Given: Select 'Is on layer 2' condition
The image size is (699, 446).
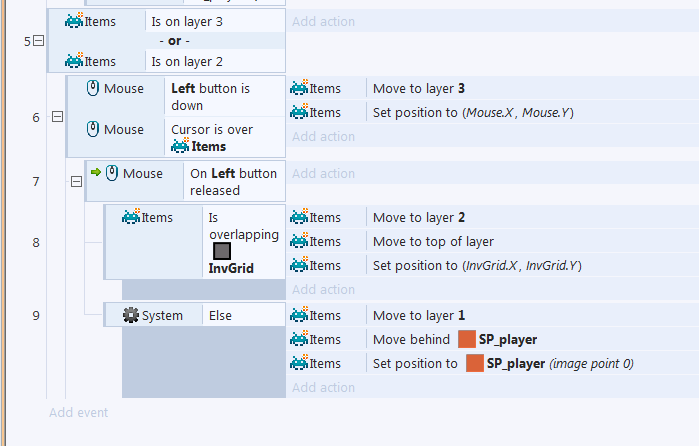Looking at the screenshot, I should 187,62.
